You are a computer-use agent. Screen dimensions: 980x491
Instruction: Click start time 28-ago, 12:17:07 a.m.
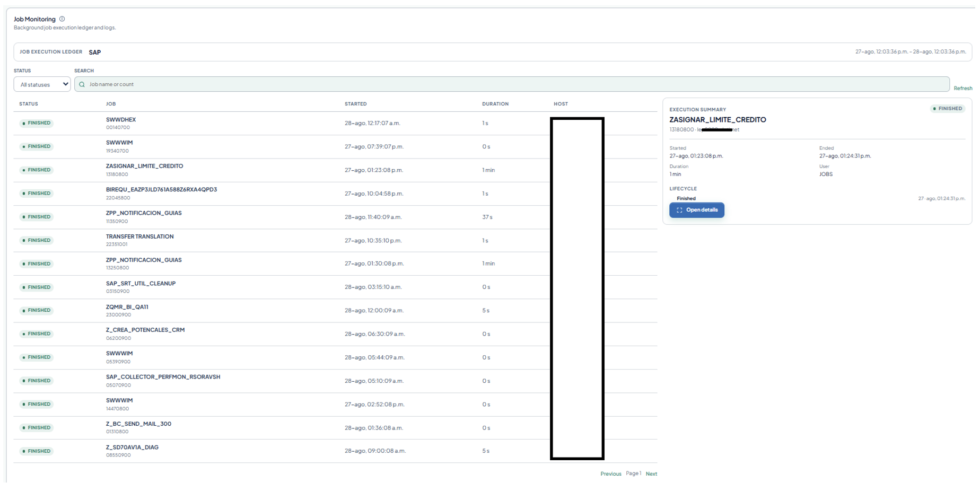372,123
